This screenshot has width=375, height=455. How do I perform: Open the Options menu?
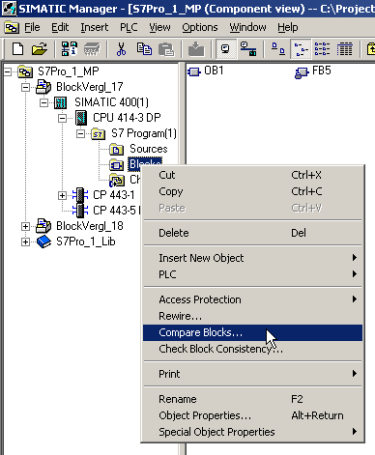[x=200, y=27]
